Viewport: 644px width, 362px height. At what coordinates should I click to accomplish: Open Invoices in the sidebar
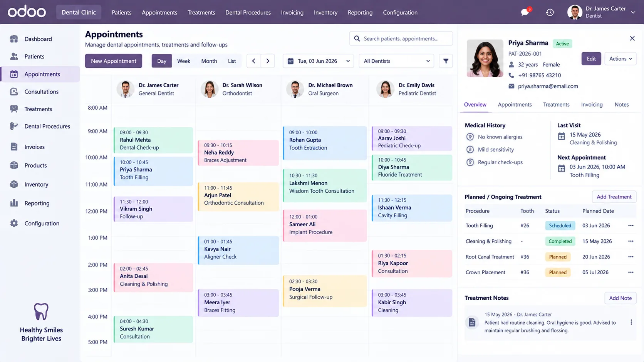40,147
